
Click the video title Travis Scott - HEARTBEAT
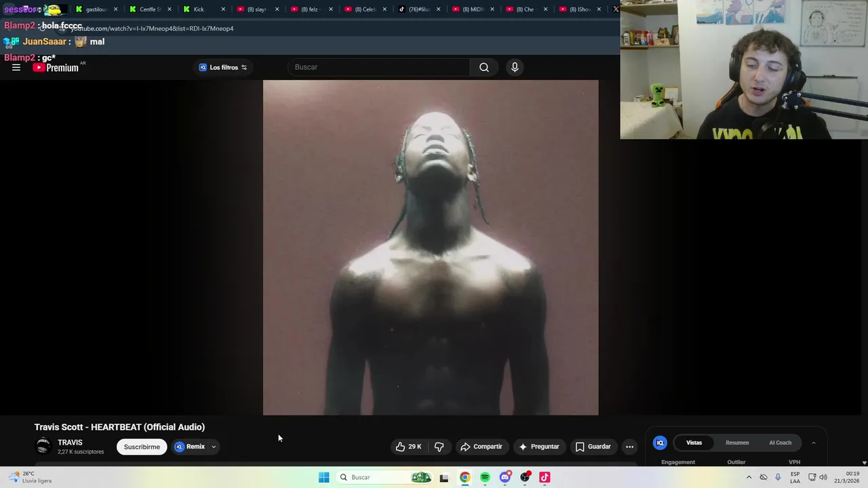coord(119,427)
